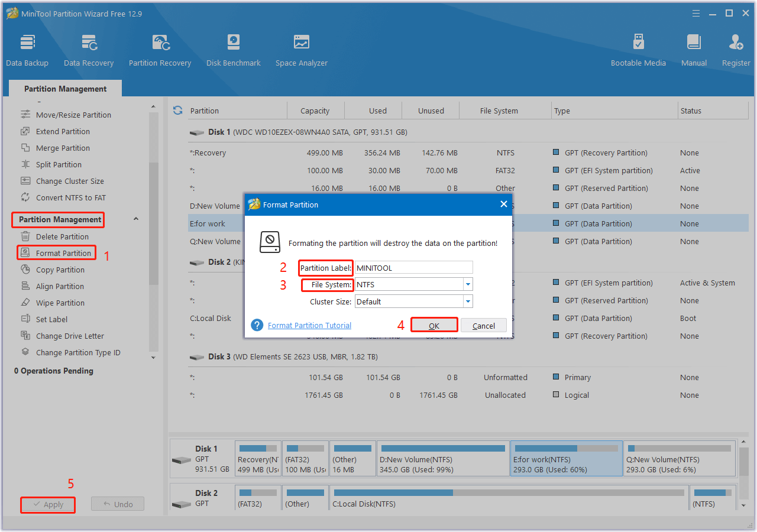This screenshot has width=757, height=532.
Task: Create Bootable Media
Action: coord(638,50)
